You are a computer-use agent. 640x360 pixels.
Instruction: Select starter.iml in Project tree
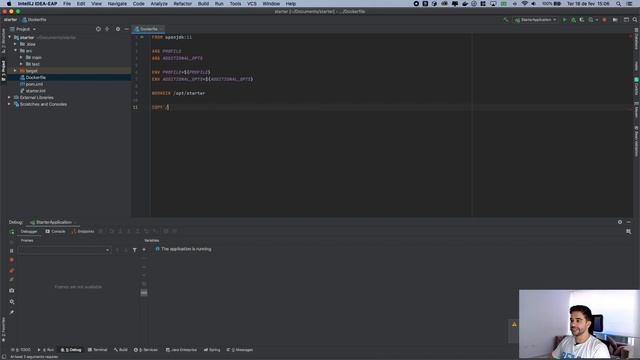coord(36,91)
